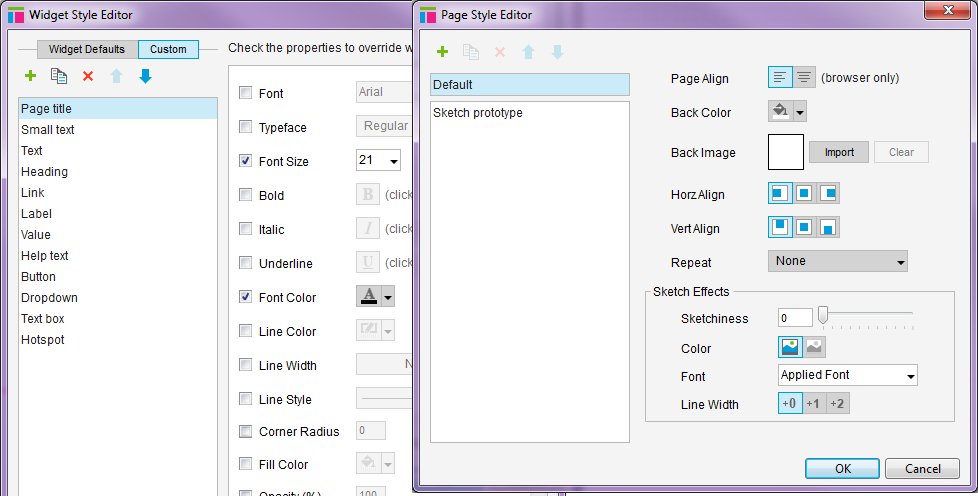
Task: Click the Sketchiness slider handle
Action: [x=823, y=315]
